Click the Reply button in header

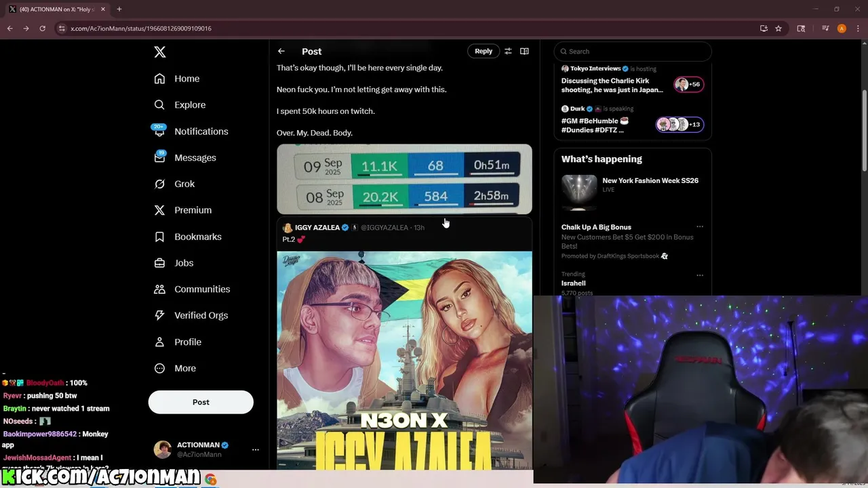pos(484,51)
